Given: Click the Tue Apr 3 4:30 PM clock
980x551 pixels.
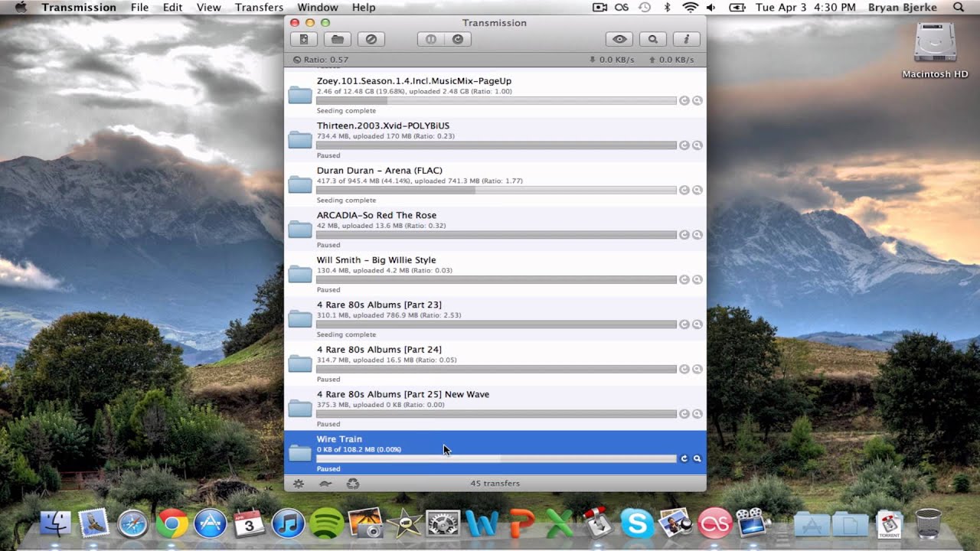Looking at the screenshot, I should point(805,8).
